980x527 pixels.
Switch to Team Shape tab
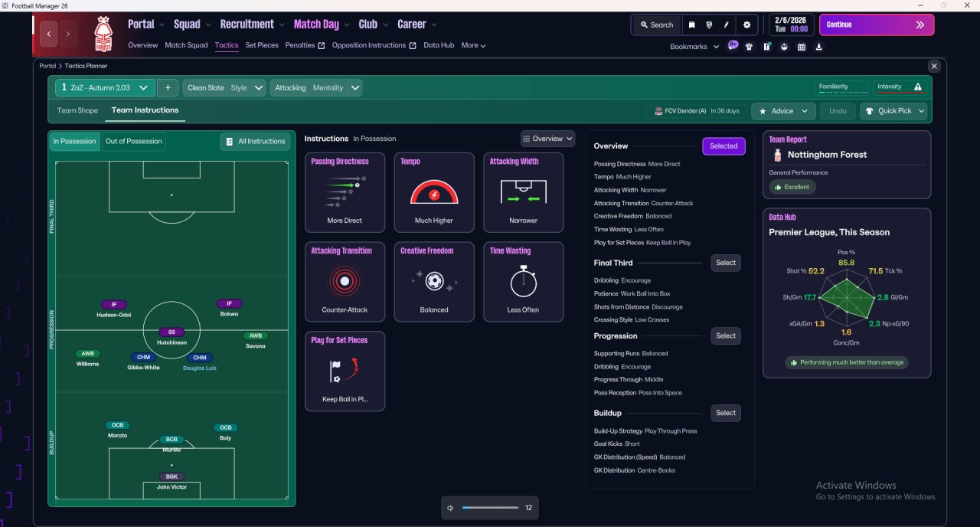point(77,110)
